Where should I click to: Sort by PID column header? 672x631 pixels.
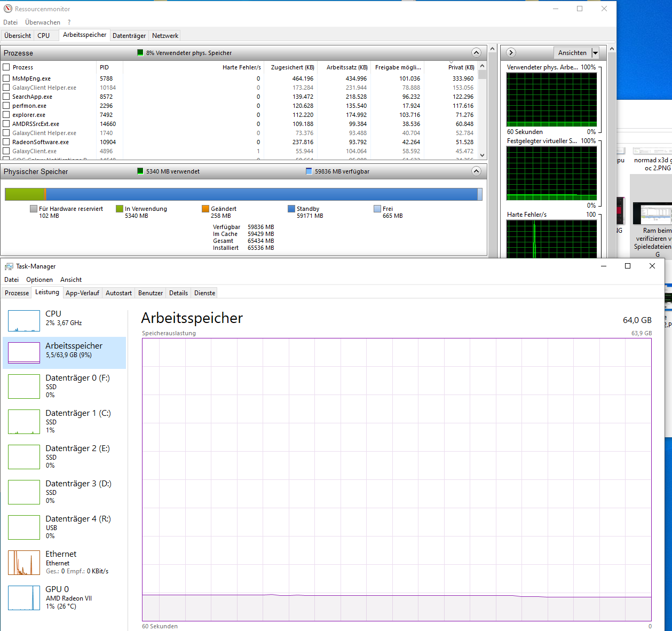coord(110,67)
